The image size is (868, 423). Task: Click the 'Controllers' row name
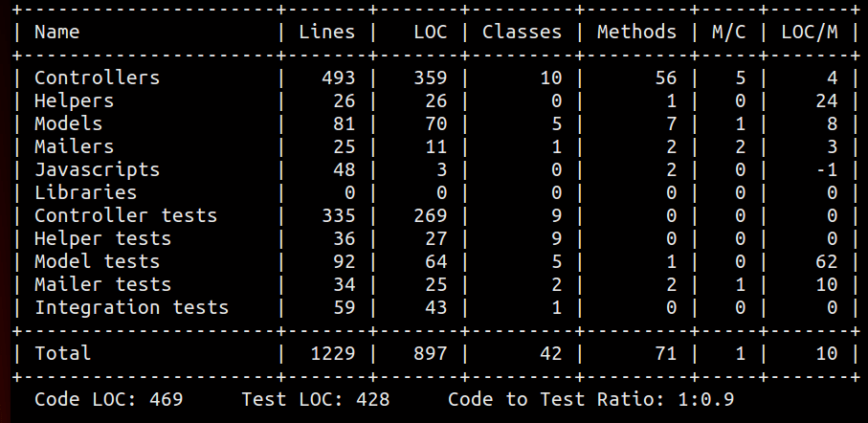click(x=97, y=78)
